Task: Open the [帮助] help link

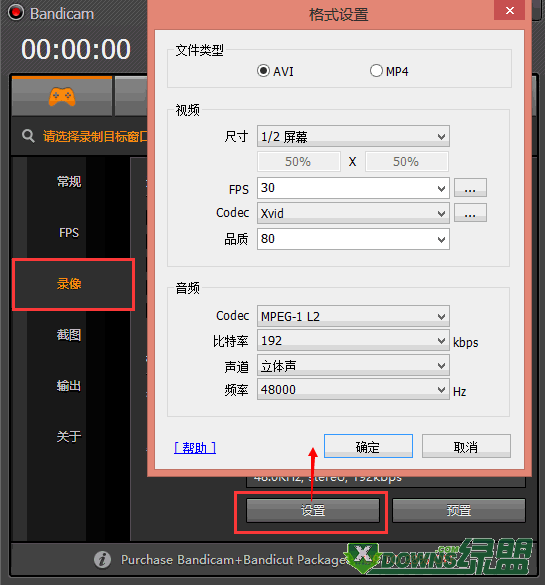Action: pos(195,447)
